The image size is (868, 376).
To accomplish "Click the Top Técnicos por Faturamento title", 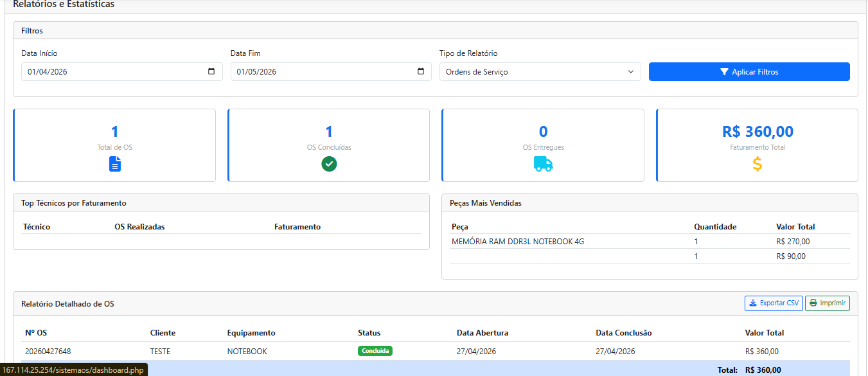I will tap(74, 203).
